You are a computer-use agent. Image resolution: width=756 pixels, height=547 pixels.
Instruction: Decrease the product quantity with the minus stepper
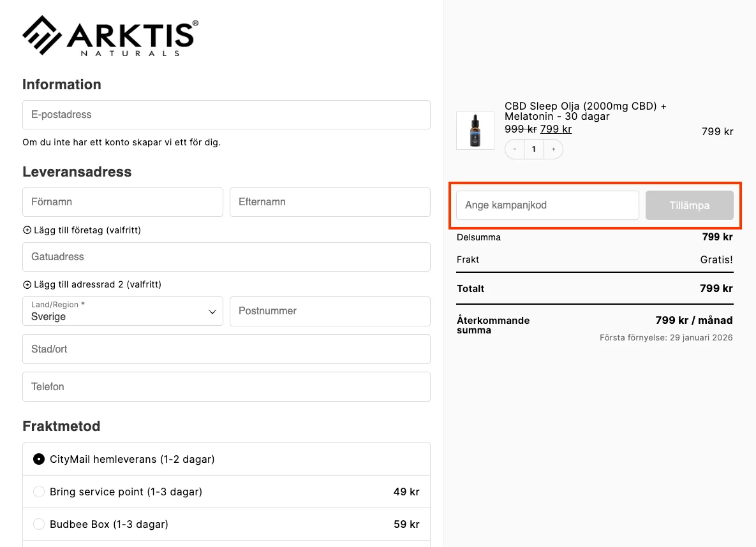(514, 149)
